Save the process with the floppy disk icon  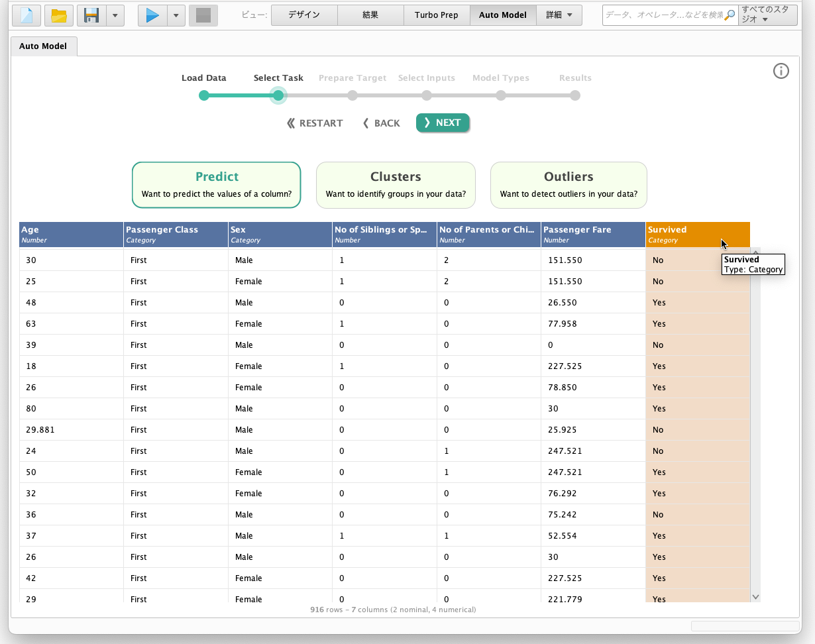click(x=91, y=15)
